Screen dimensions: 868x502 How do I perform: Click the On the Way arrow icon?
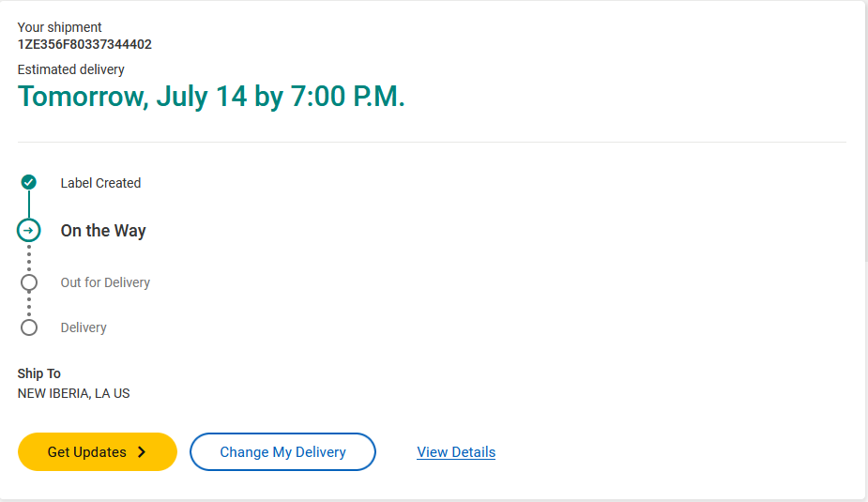click(x=29, y=231)
